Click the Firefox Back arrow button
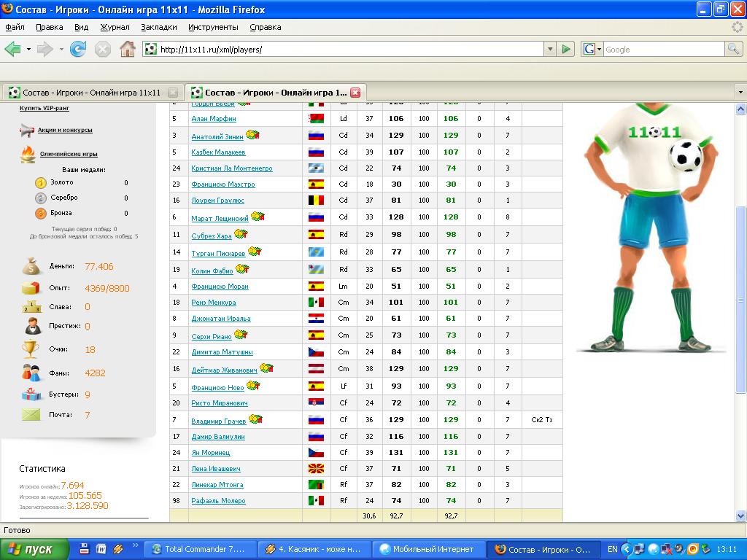Viewport: 747px width, 560px height. 12,50
